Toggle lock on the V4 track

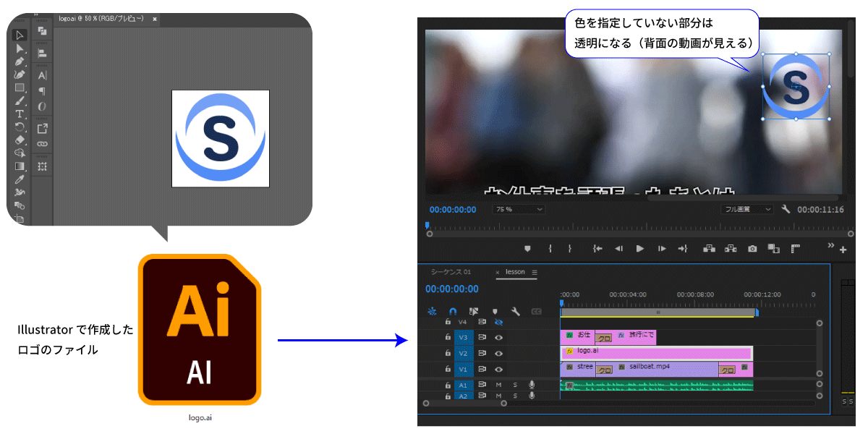(x=448, y=322)
